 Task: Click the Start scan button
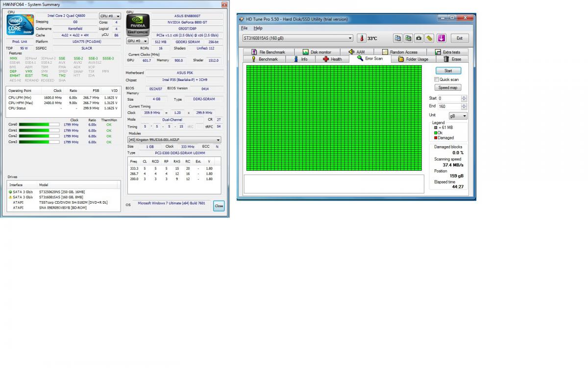click(448, 71)
